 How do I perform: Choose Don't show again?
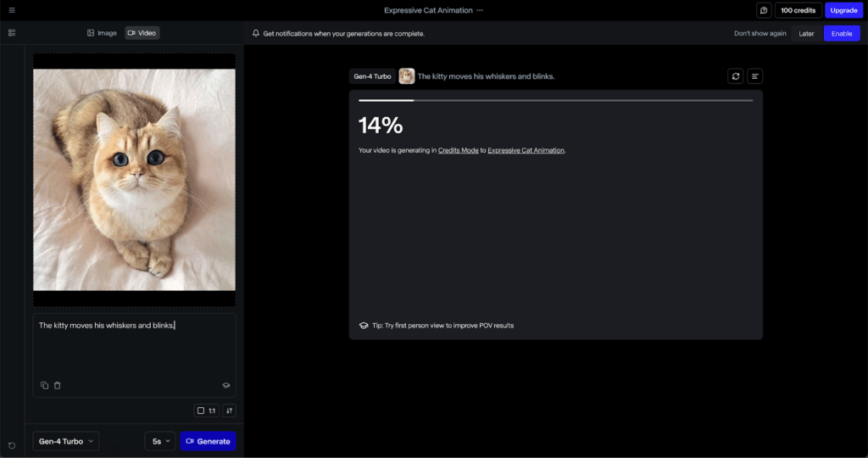coord(759,33)
